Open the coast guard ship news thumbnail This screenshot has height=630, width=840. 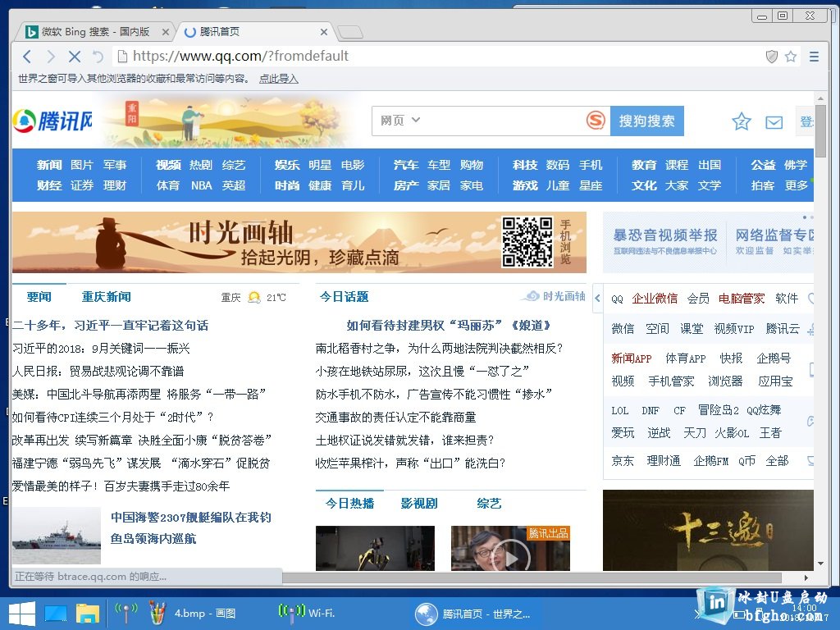pos(57,535)
